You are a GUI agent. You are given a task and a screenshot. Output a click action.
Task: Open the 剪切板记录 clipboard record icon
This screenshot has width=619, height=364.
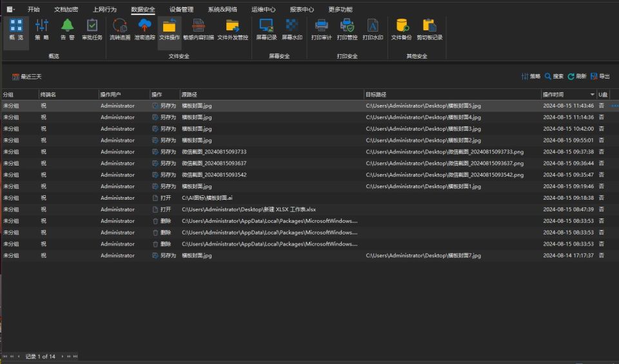429,30
